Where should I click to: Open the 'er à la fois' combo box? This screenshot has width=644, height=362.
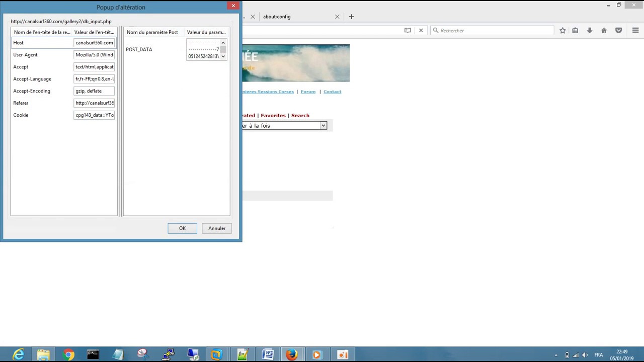tap(323, 125)
